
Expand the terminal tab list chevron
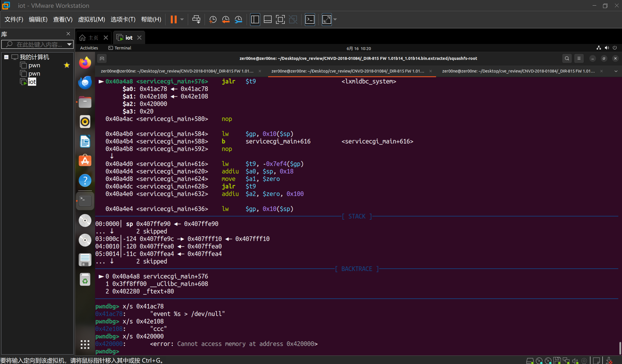click(x=616, y=71)
